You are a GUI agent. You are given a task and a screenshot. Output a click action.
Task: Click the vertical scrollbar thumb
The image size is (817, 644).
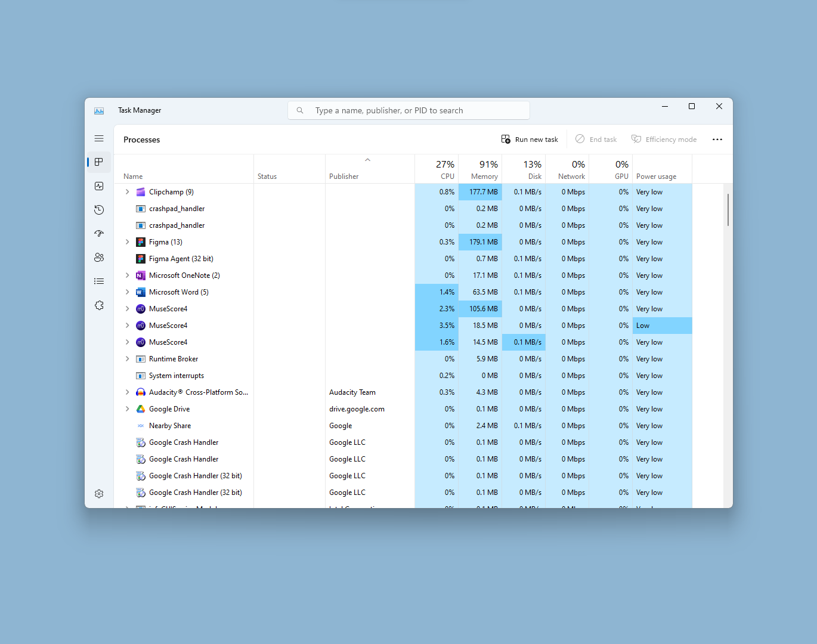coord(728,210)
